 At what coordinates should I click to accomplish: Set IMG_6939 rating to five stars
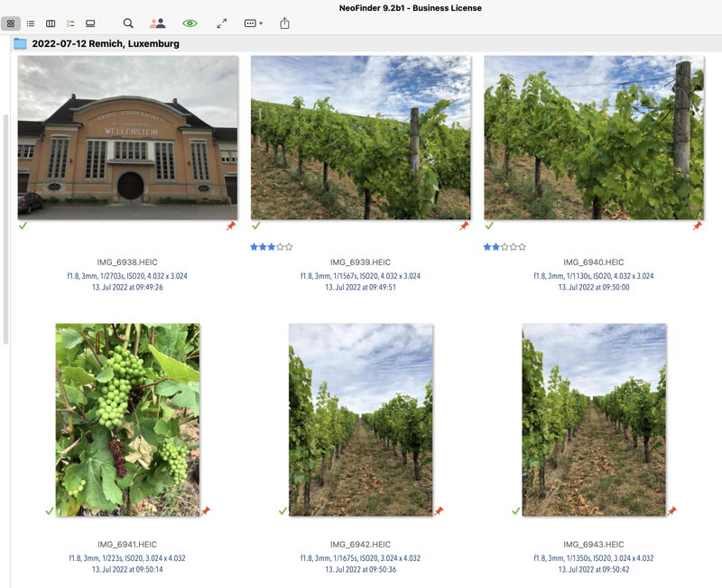pyautogui.click(x=289, y=246)
